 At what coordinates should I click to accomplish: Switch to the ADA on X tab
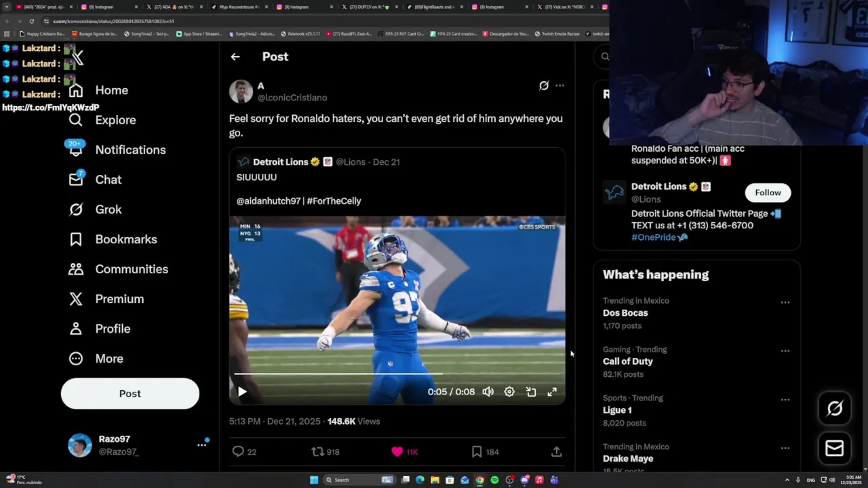click(174, 7)
